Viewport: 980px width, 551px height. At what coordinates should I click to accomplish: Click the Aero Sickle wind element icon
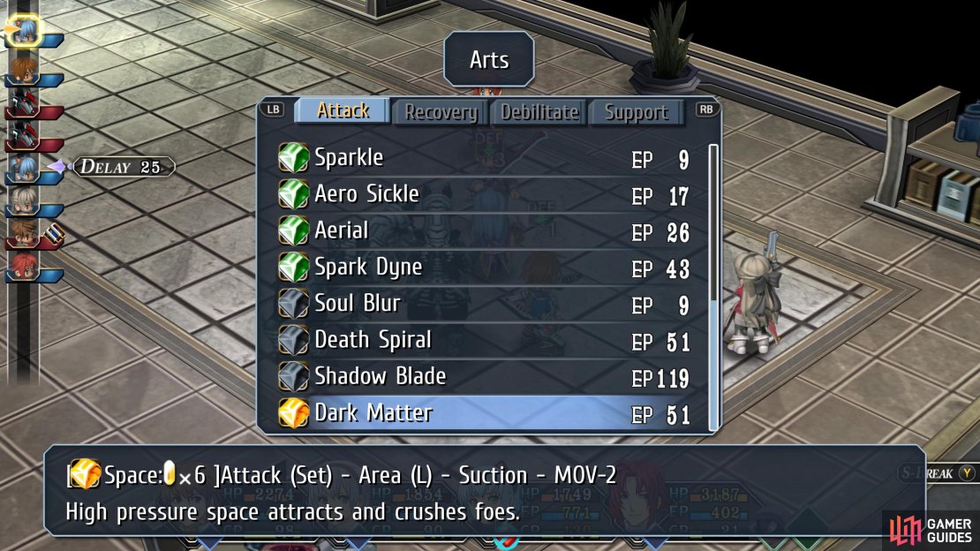tap(293, 194)
